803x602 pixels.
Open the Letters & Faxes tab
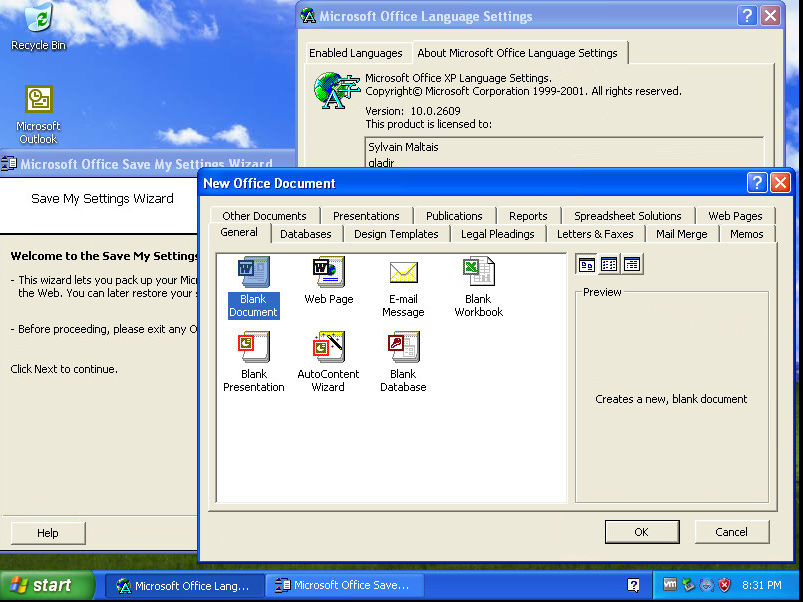pyautogui.click(x=595, y=234)
